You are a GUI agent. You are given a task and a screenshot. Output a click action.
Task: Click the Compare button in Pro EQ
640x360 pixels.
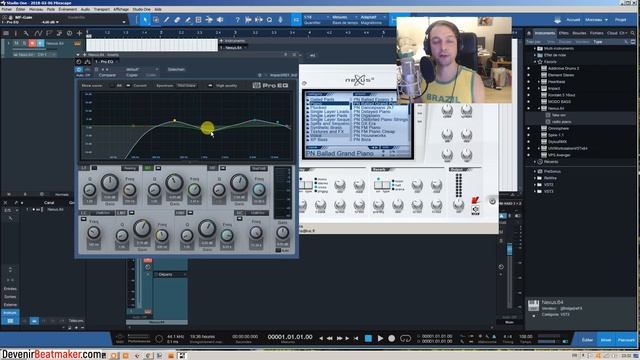[x=107, y=75]
